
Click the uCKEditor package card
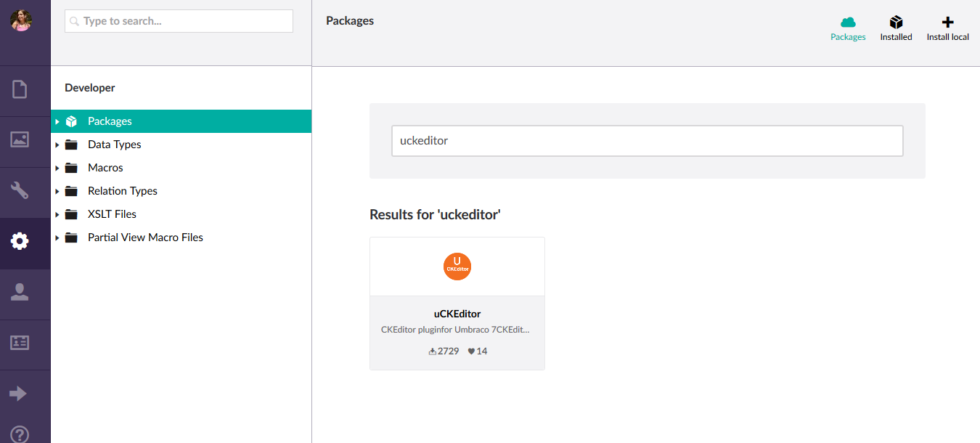pyautogui.click(x=457, y=304)
